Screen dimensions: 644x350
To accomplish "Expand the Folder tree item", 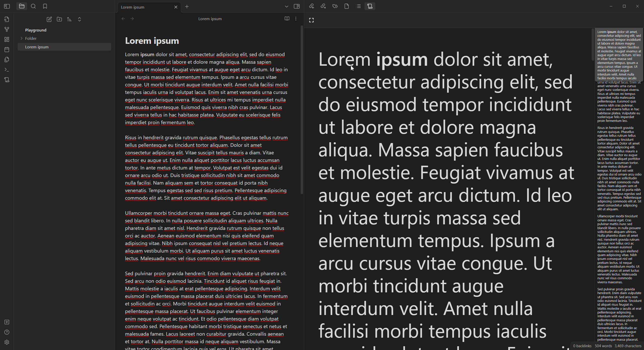I will [22, 38].
